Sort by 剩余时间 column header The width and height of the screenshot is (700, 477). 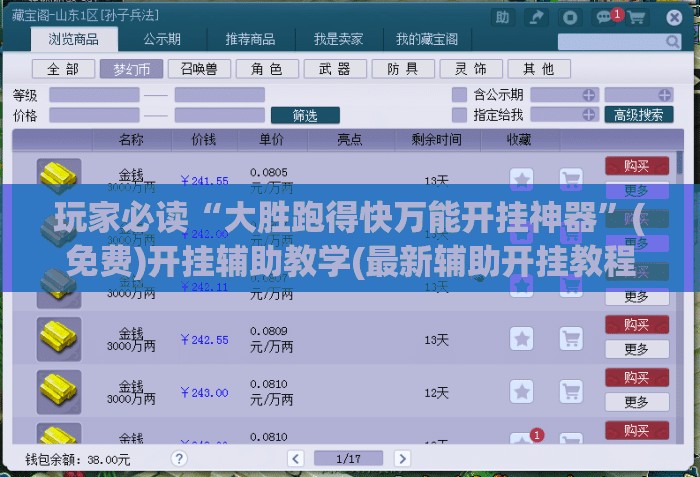pyautogui.click(x=437, y=140)
